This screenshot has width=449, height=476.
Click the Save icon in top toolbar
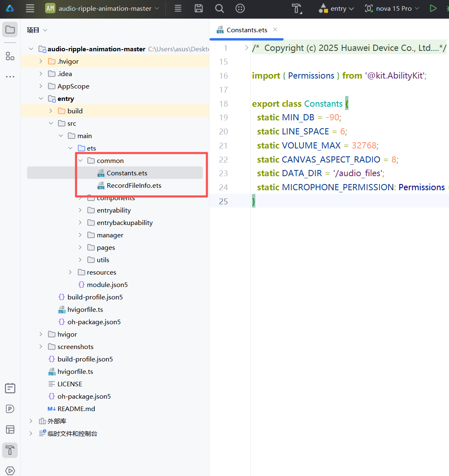[x=199, y=8]
